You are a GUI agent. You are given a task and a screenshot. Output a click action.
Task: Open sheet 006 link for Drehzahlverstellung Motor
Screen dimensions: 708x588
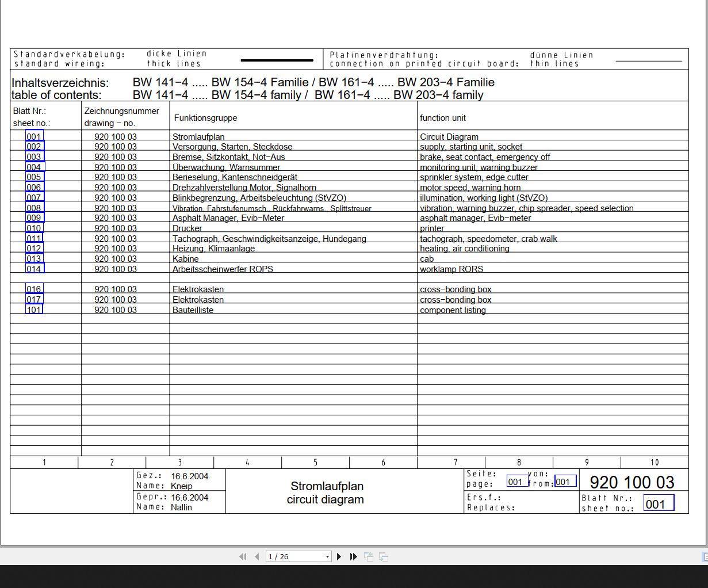pos(34,188)
